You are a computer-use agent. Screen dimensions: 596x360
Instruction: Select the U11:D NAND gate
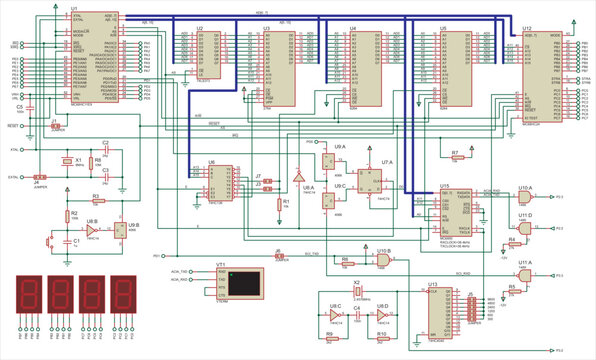tap(525, 228)
